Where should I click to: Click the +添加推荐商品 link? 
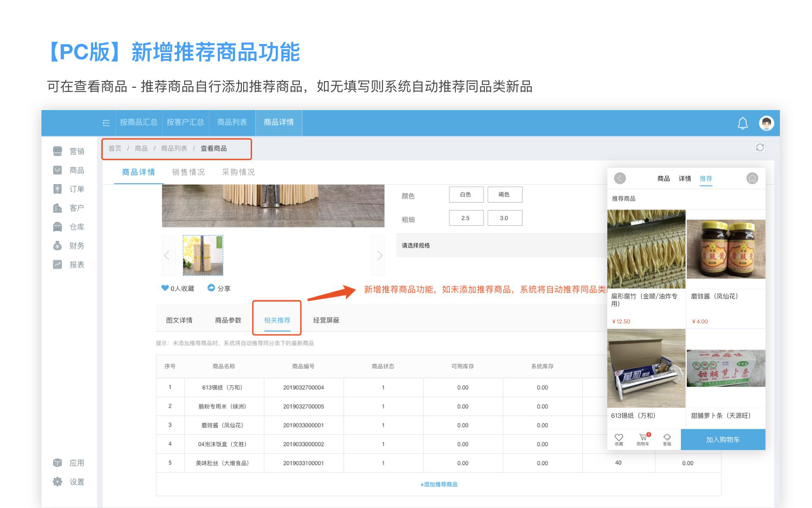click(439, 484)
